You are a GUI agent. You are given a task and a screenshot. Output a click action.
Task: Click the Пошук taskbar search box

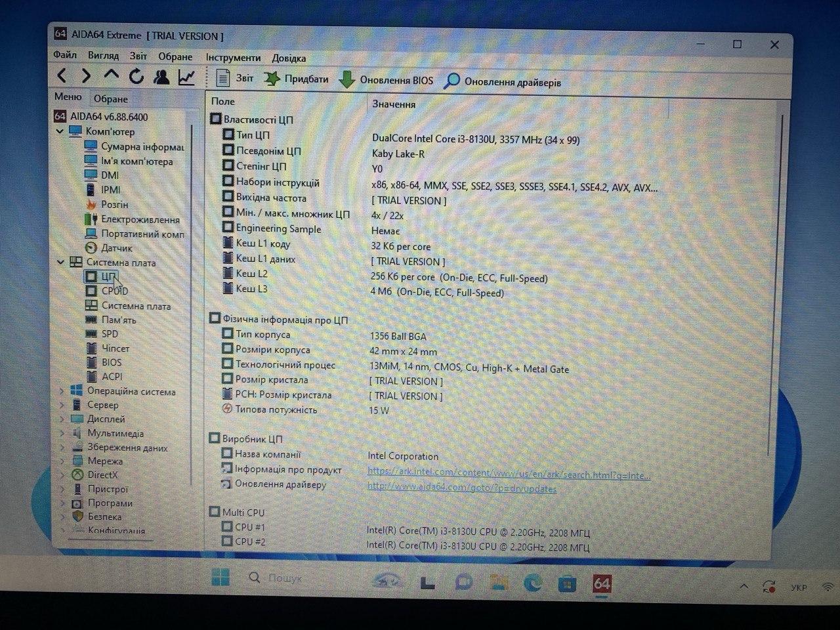(276, 578)
